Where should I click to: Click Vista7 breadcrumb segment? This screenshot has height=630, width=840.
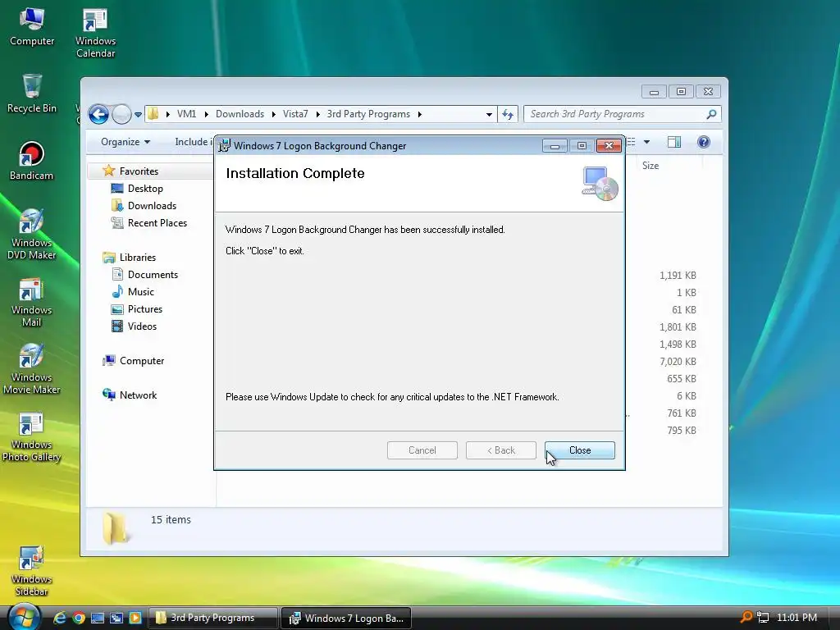(295, 114)
